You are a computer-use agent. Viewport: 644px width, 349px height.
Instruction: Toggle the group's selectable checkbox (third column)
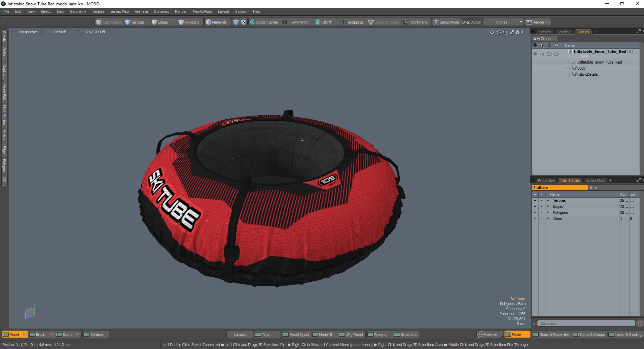click(549, 54)
